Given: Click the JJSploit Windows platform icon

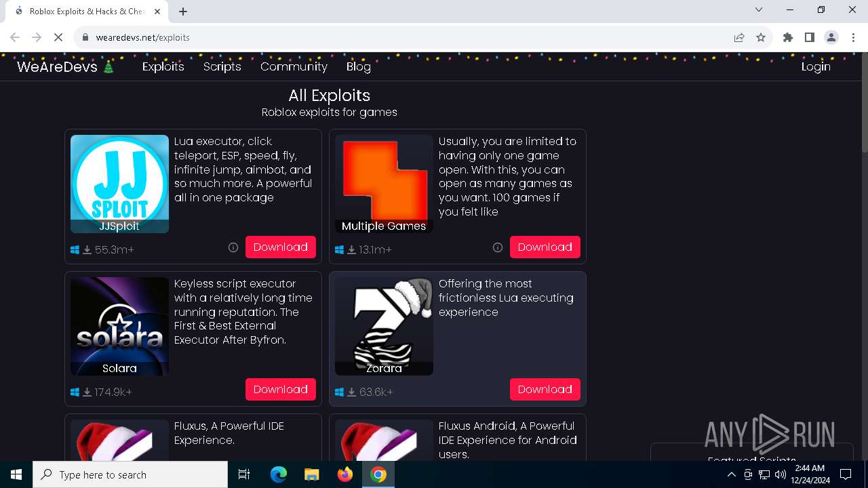Looking at the screenshot, I should 75,250.
